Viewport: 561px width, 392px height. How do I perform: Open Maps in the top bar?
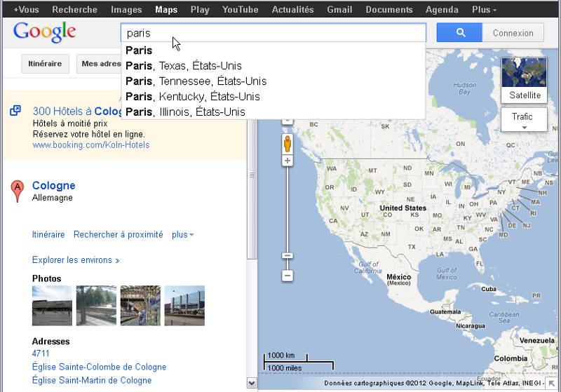(166, 10)
